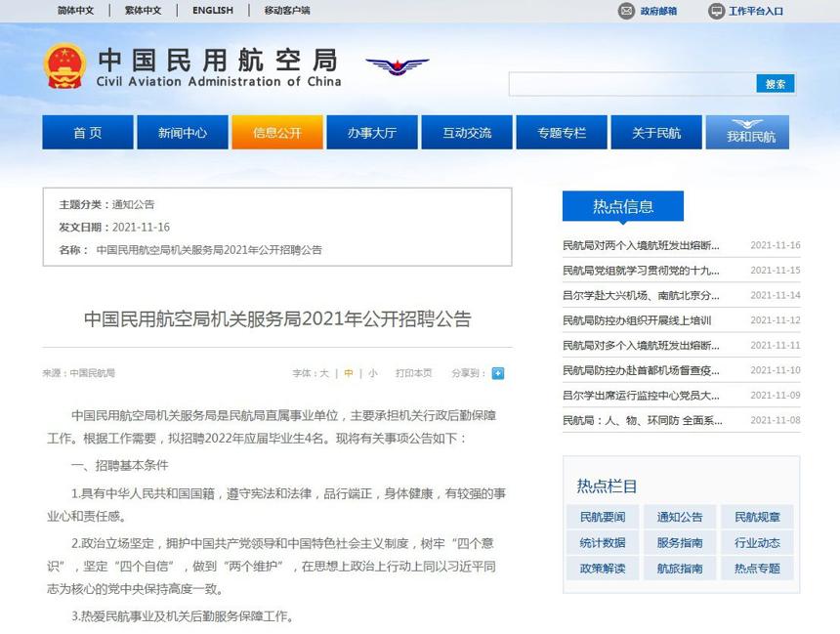The image size is (840, 634).
Task: Click 打印本页 to print page
Action: click(413, 373)
